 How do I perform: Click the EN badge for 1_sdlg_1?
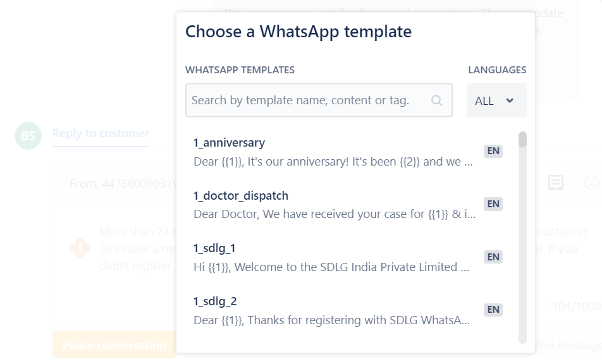(493, 257)
